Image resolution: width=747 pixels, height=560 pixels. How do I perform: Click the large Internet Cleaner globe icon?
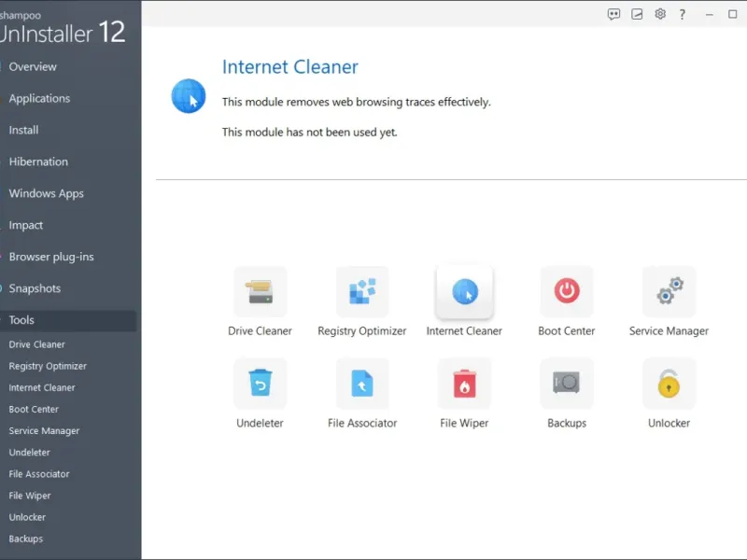tap(189, 96)
